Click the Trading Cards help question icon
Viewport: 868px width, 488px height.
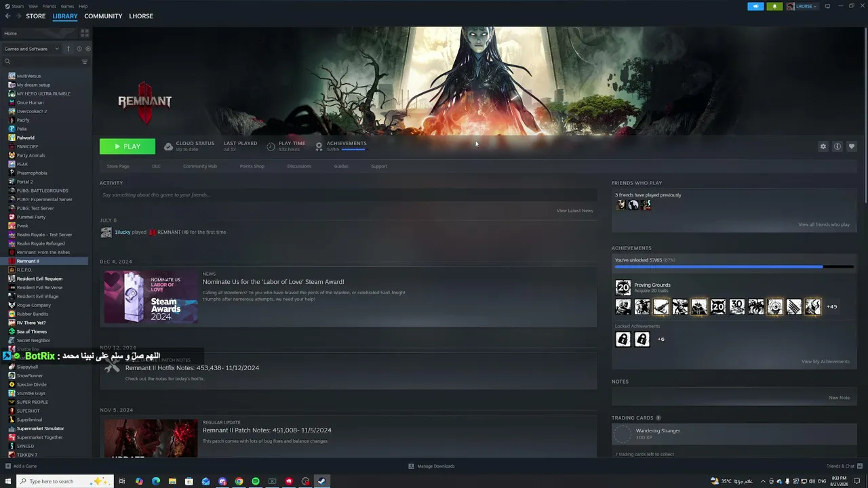click(x=658, y=418)
